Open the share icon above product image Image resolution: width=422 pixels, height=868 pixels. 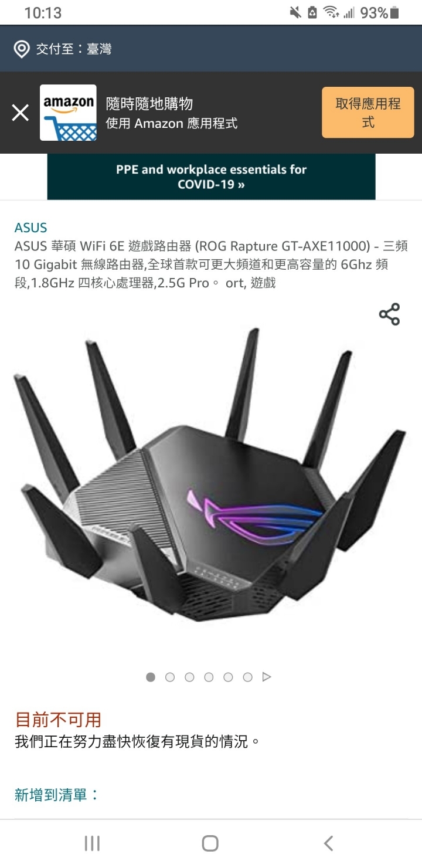point(389,314)
